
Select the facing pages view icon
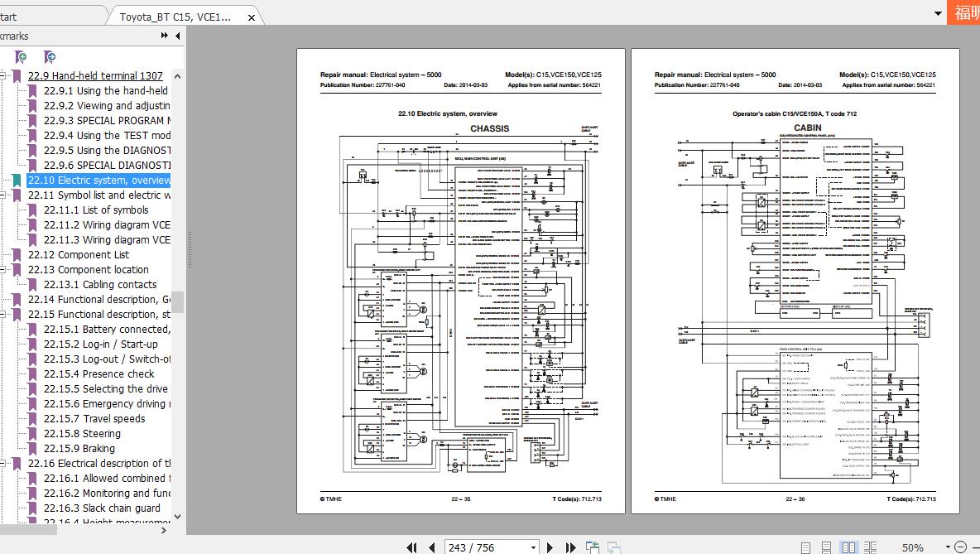tap(848, 547)
